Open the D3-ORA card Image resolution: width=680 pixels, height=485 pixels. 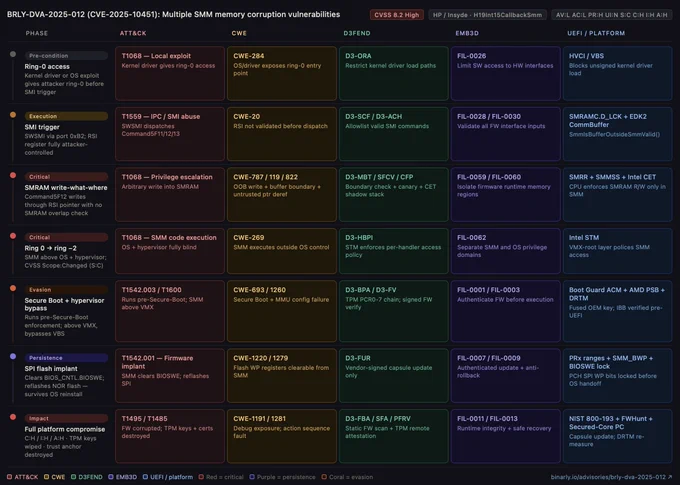394,73
